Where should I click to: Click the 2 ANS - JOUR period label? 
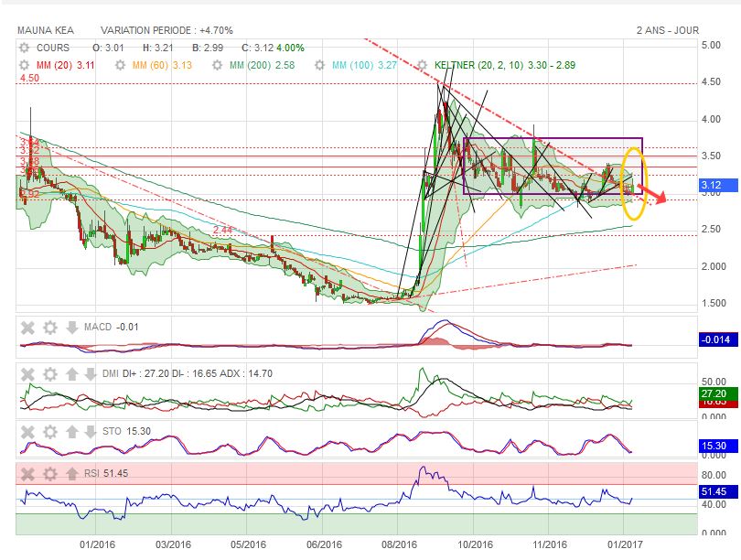click(x=668, y=30)
